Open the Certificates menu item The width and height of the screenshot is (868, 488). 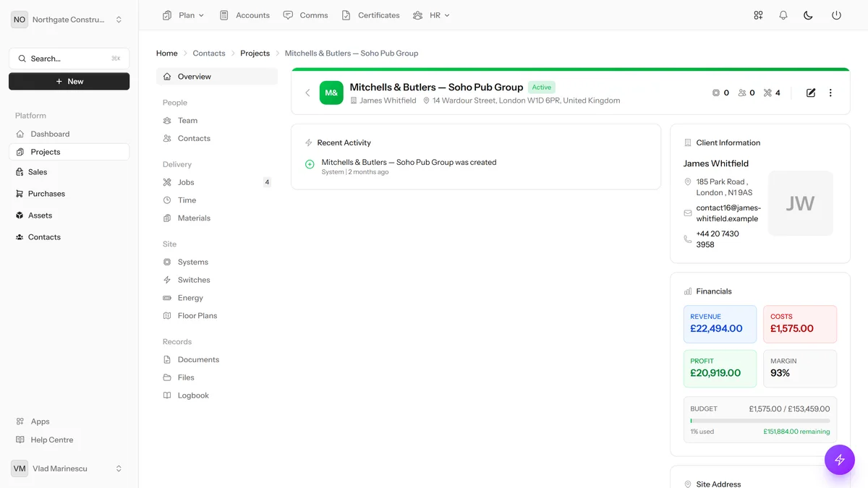click(x=370, y=15)
